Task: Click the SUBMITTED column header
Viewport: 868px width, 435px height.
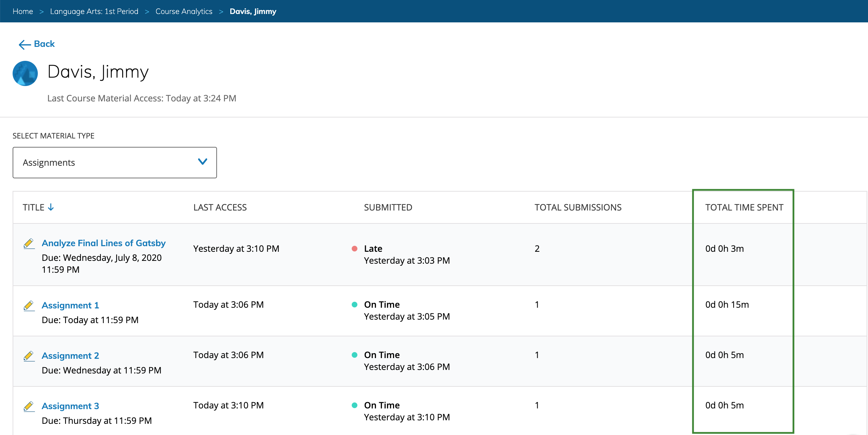Action: click(388, 207)
